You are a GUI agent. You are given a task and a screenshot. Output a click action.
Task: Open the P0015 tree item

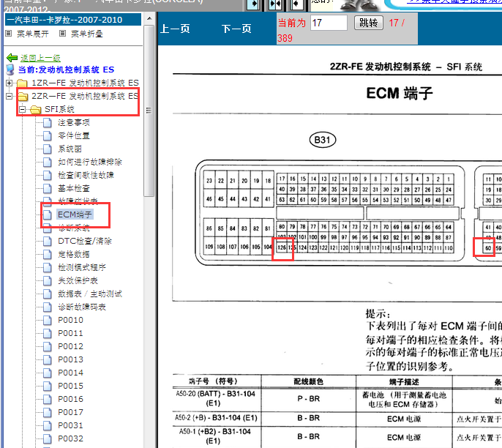(70, 386)
